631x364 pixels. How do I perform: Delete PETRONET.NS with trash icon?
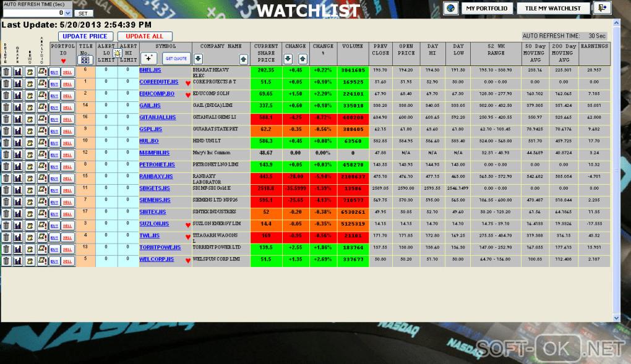click(x=6, y=166)
